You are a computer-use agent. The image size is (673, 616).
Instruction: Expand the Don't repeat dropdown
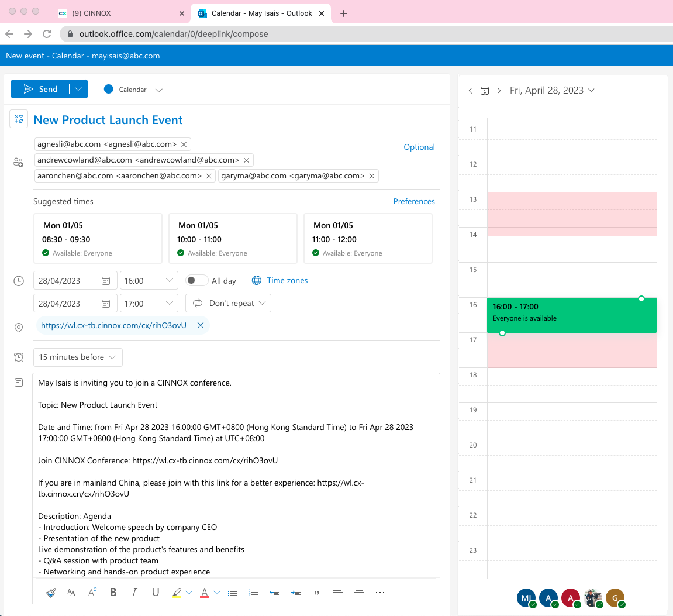click(228, 303)
